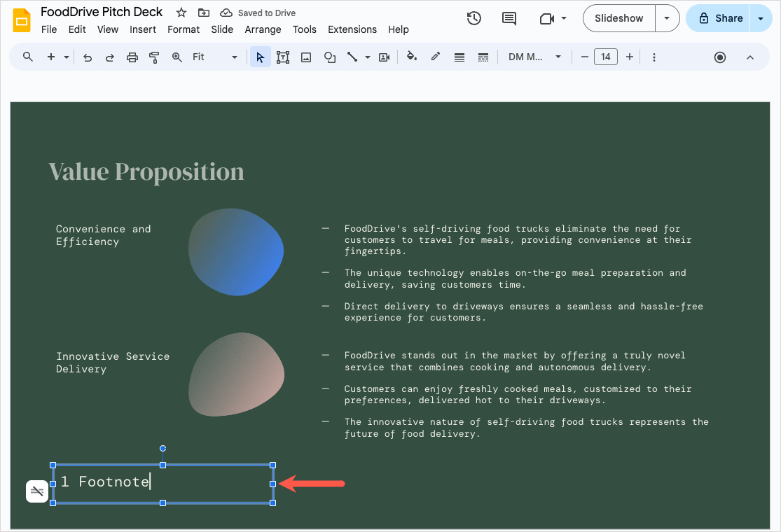Screen dimensions: 781x532
Task: Open the Extensions menu
Action: click(352, 29)
